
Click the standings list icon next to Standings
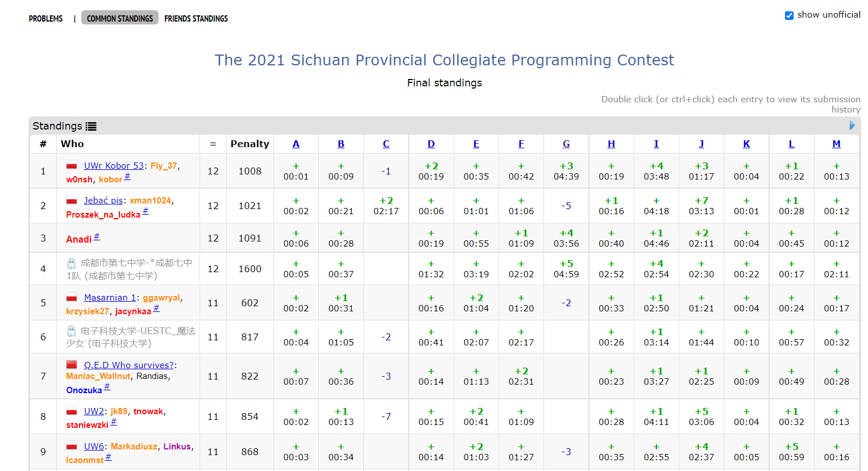click(91, 126)
